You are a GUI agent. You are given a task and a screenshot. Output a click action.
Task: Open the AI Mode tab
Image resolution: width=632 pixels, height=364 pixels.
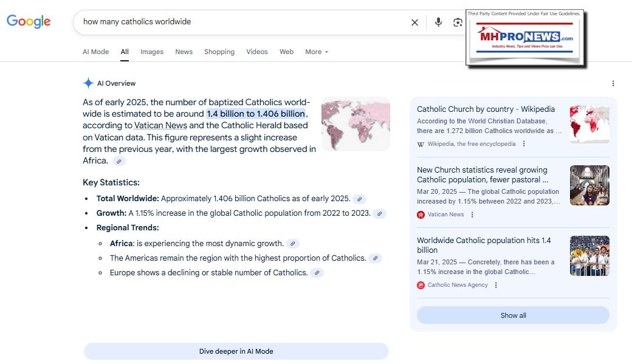tap(95, 52)
